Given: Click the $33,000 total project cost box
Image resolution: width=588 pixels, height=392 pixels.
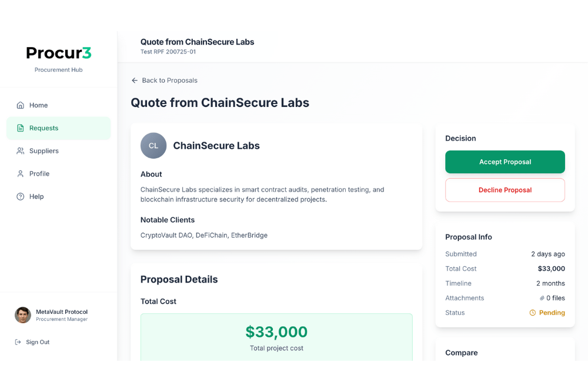Looking at the screenshot, I should point(276,337).
